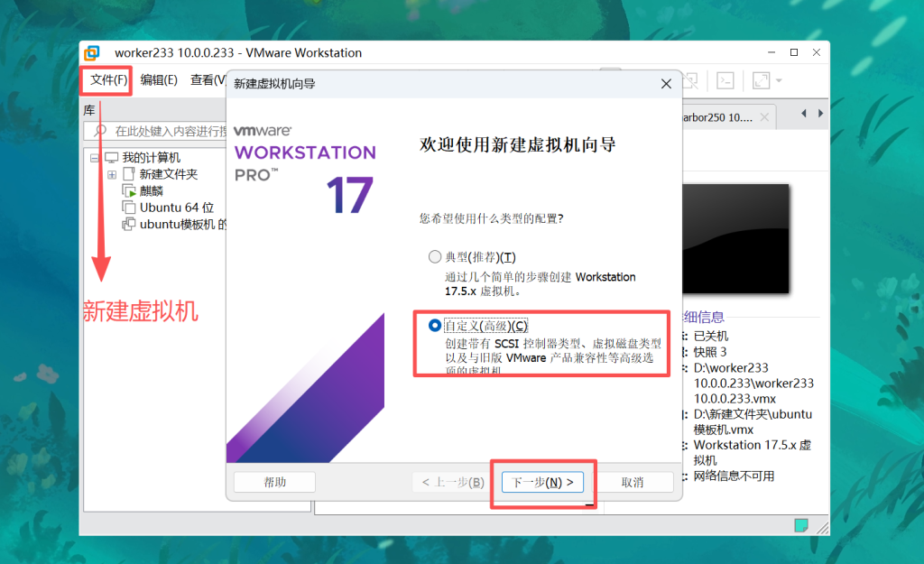Select the 自定义(高级) custom radio button
Image resolution: width=924 pixels, height=564 pixels.
(x=436, y=325)
